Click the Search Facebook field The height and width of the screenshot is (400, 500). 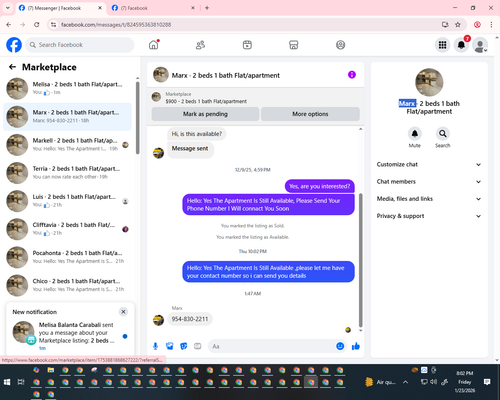(x=80, y=45)
